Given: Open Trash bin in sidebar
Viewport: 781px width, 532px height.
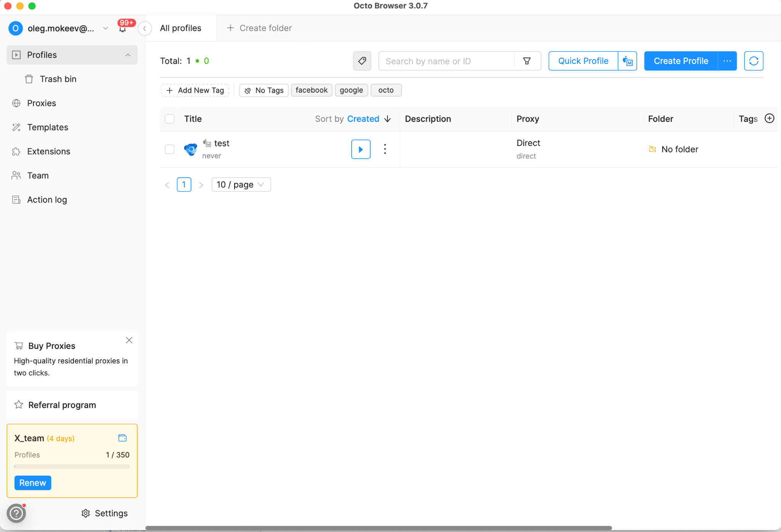Looking at the screenshot, I should coord(58,79).
